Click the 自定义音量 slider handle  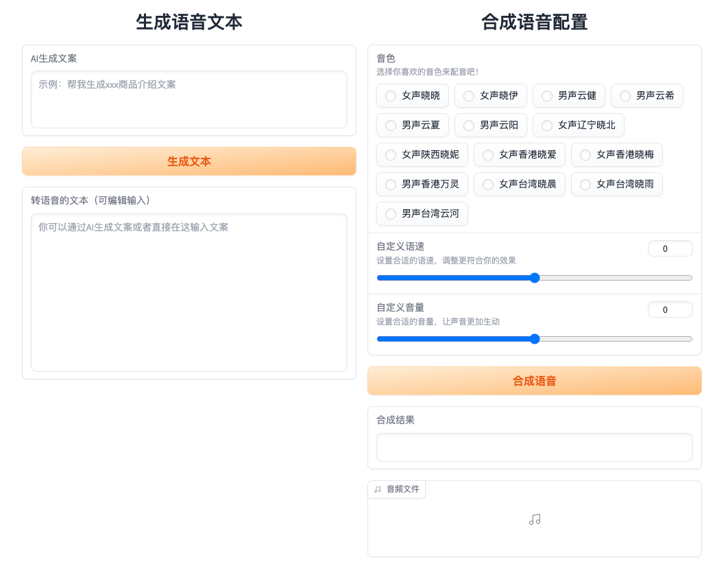[535, 339]
